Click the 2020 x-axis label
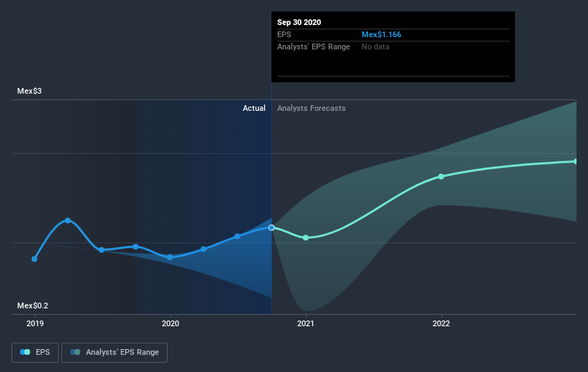 (170, 323)
